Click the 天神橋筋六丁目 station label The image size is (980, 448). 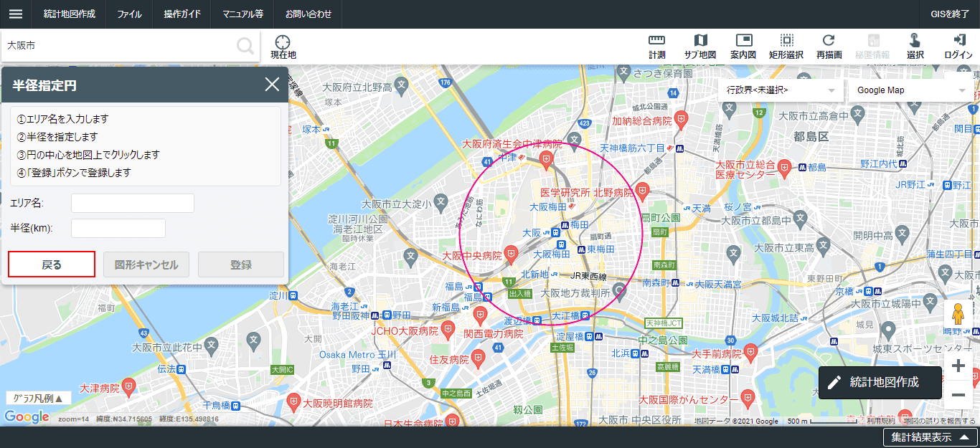coord(631,148)
